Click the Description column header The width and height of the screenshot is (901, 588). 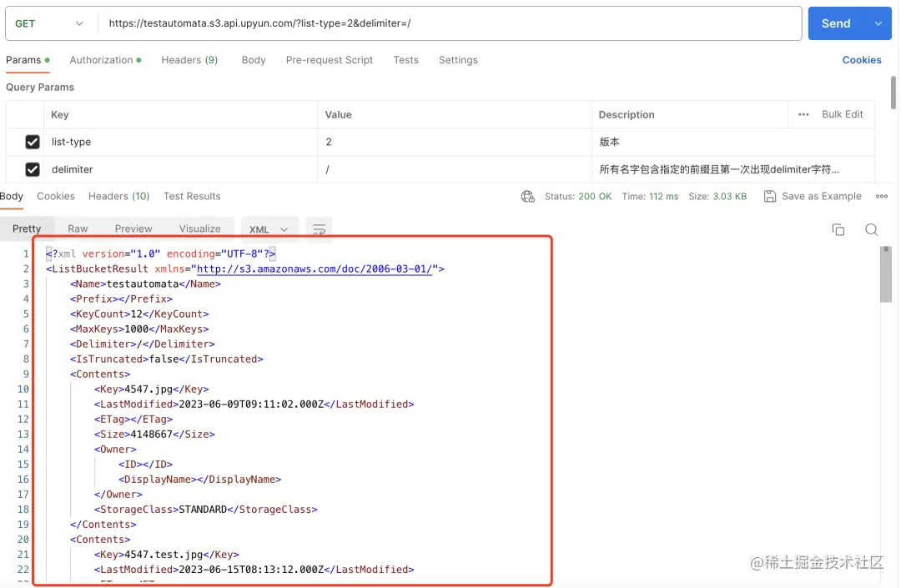pyautogui.click(x=627, y=114)
